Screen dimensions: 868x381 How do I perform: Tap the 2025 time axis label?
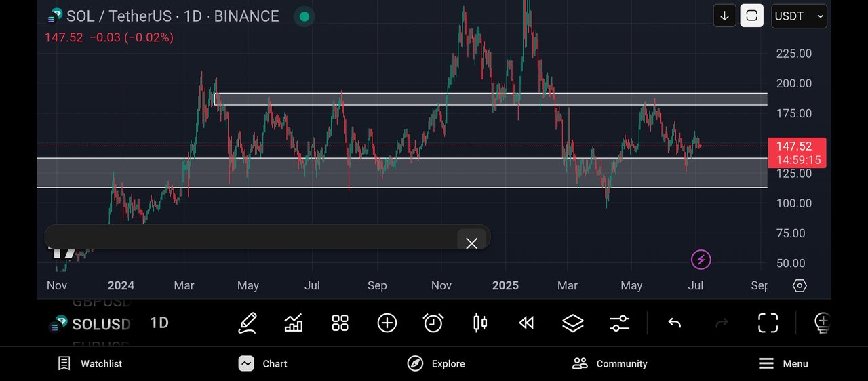505,285
